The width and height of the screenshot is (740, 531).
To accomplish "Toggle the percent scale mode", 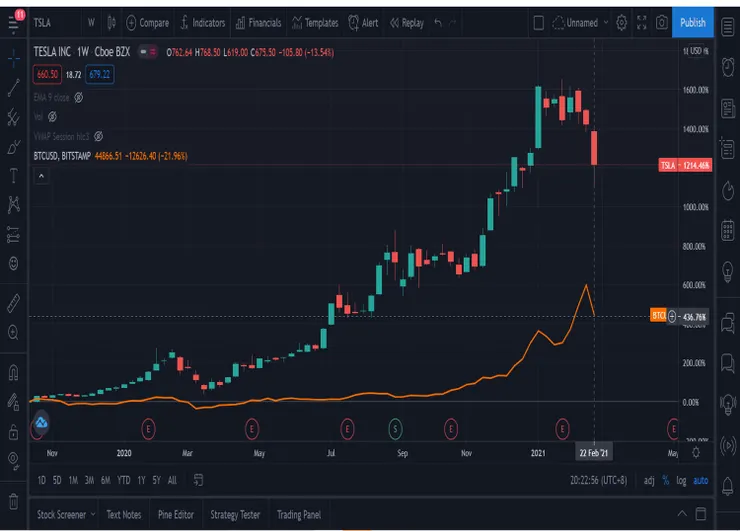I will [665, 480].
